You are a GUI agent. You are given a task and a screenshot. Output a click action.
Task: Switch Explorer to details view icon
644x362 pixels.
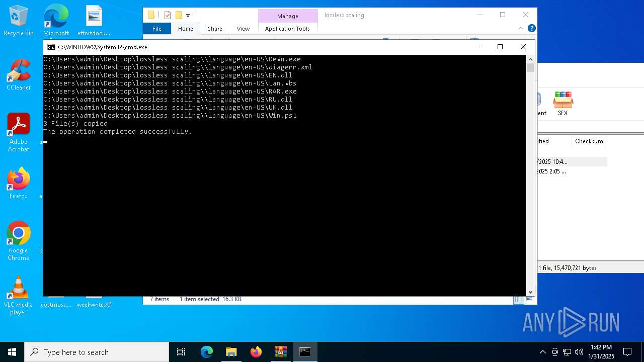pos(518,299)
